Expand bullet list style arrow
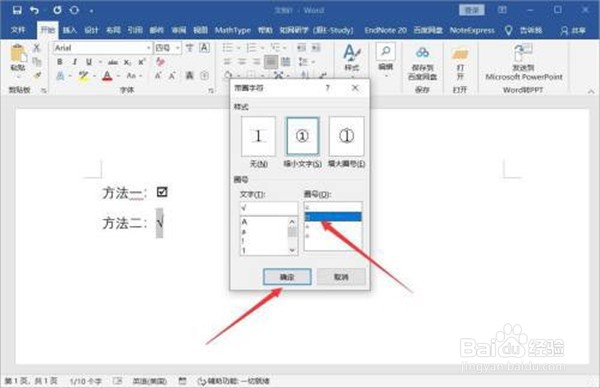 coord(238,48)
